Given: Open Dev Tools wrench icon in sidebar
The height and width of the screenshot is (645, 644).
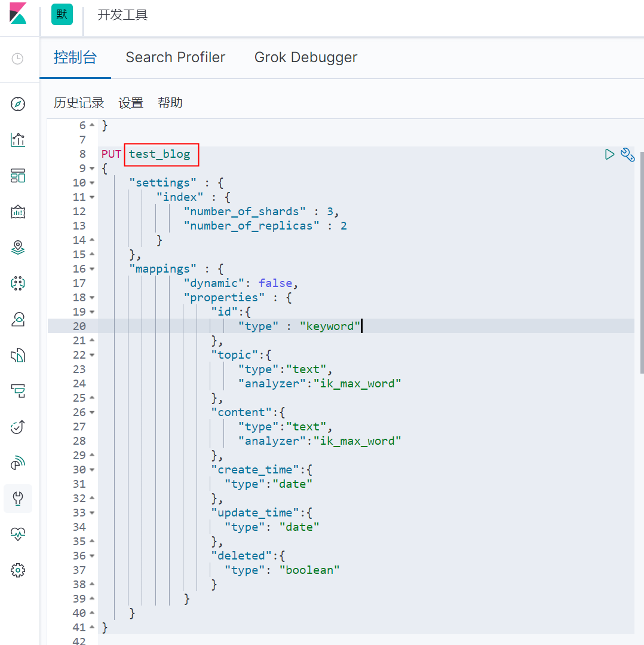Looking at the screenshot, I should (x=18, y=499).
